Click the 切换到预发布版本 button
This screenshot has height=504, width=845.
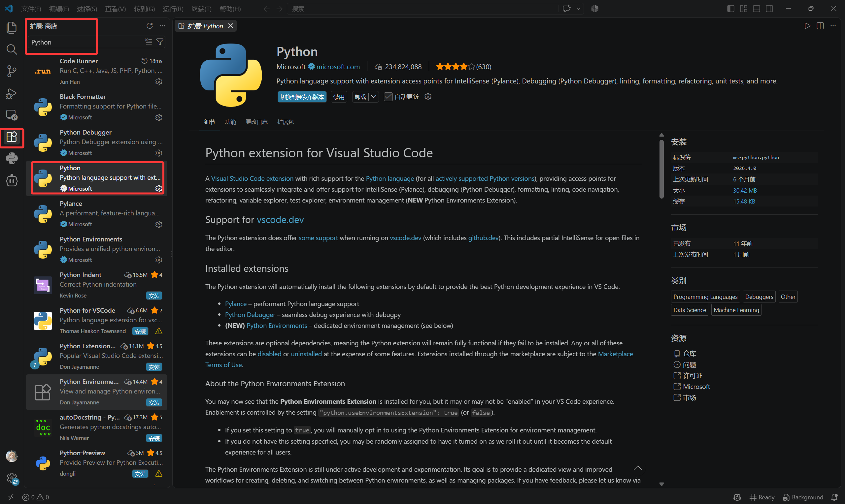click(x=302, y=97)
